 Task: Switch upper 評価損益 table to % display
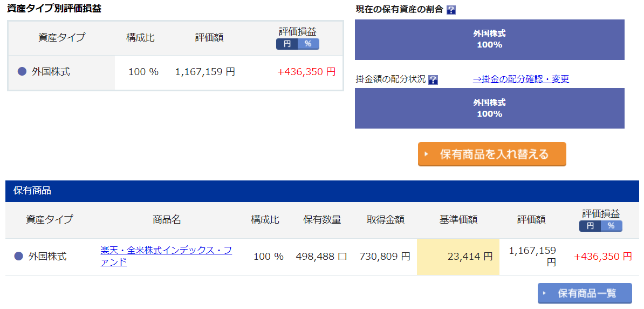[x=309, y=44]
